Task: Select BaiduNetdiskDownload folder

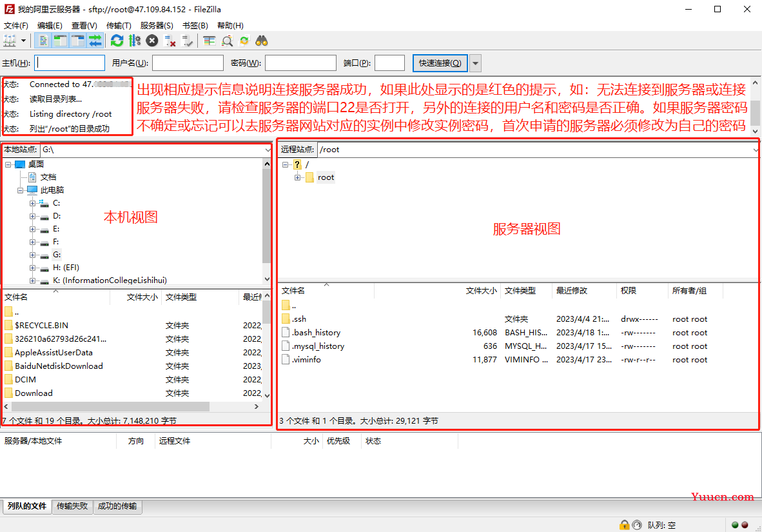Action: (59, 366)
